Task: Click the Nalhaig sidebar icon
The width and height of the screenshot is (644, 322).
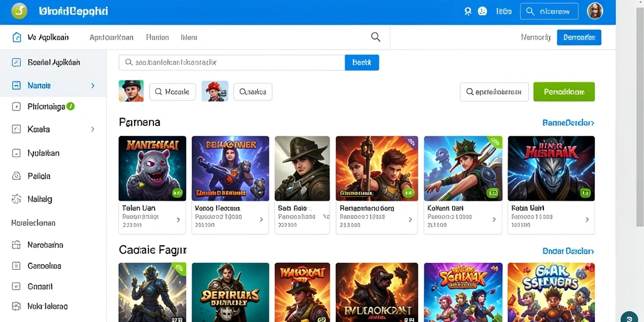Action: (16, 199)
